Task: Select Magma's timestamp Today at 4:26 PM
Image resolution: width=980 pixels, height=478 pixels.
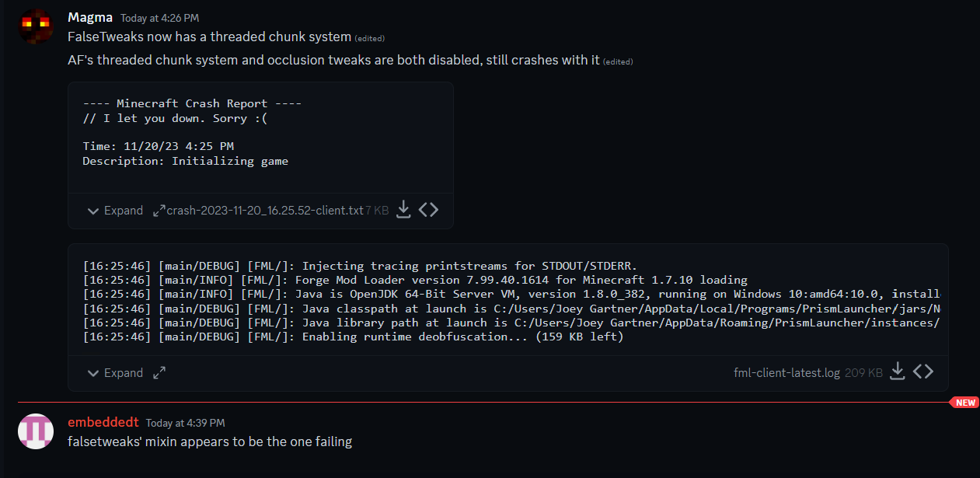Action: coord(159,17)
